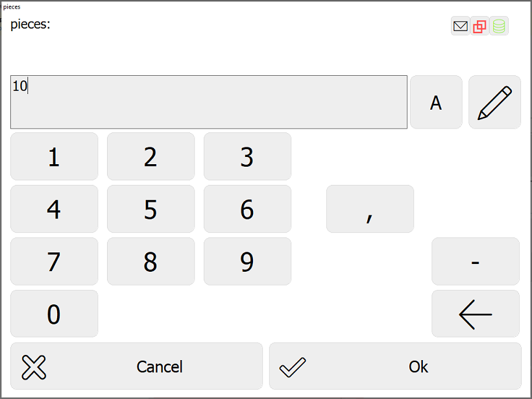Screen dimensions: 532x399
Task: Switch to alphabetic keyboard with A button
Action: coord(436,102)
